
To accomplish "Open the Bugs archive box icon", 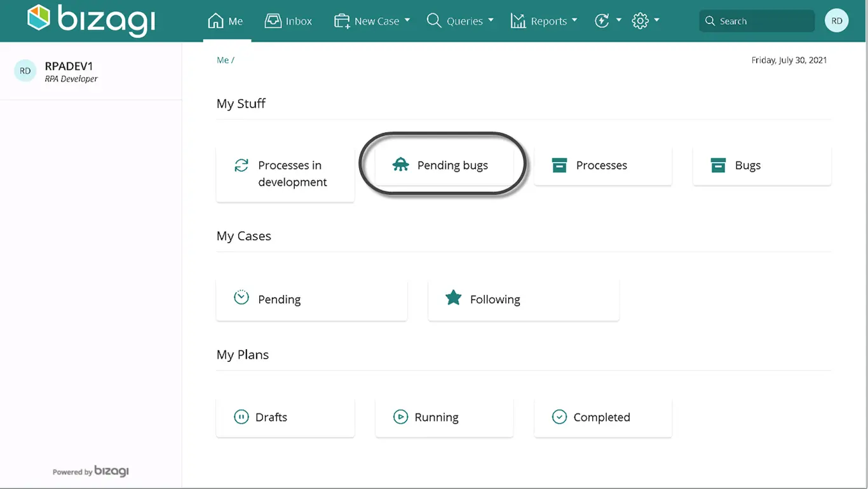I will 718,165.
